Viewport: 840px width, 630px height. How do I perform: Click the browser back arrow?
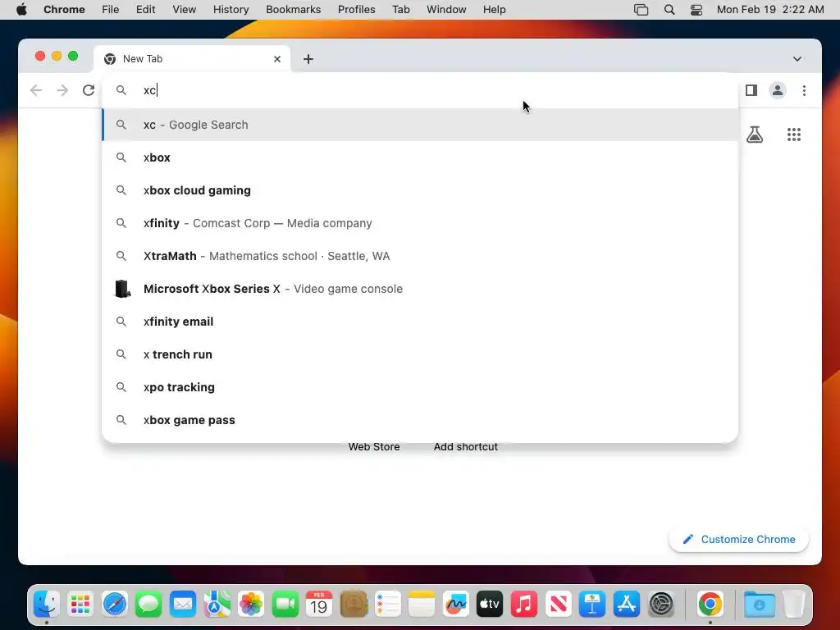click(36, 90)
